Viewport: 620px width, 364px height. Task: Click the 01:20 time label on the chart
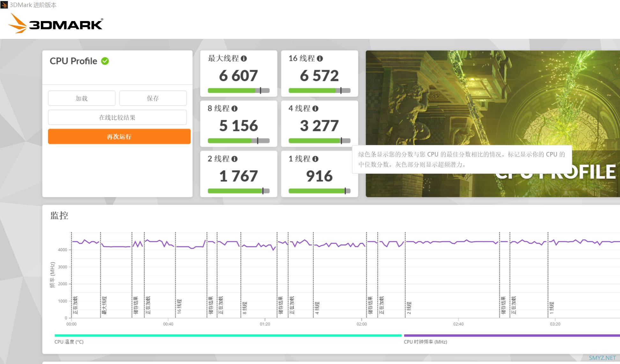pyautogui.click(x=265, y=324)
